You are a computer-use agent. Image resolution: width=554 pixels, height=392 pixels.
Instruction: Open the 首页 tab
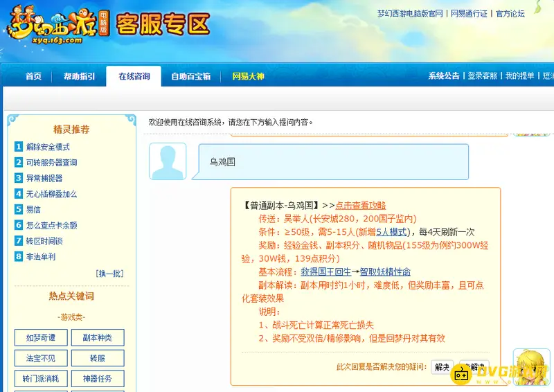pos(33,76)
